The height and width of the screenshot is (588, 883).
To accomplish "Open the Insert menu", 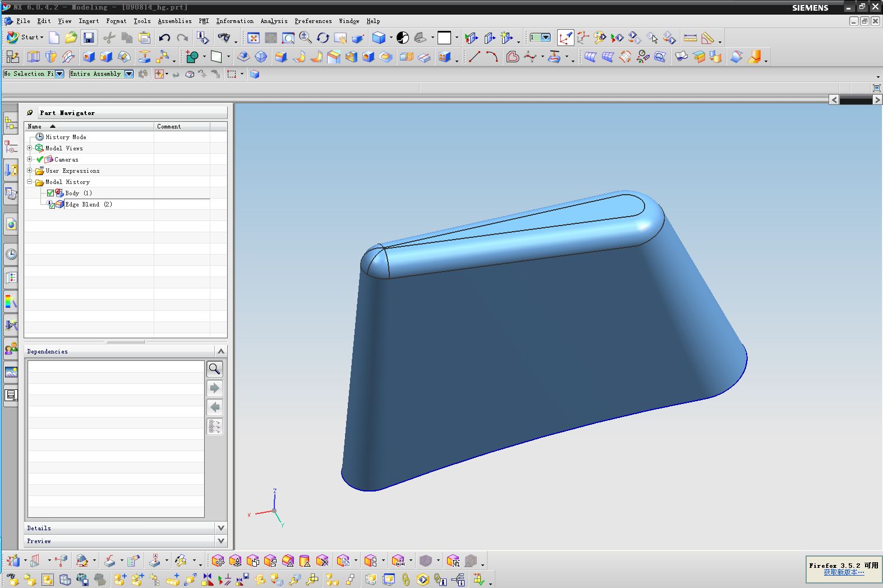I will [x=89, y=21].
